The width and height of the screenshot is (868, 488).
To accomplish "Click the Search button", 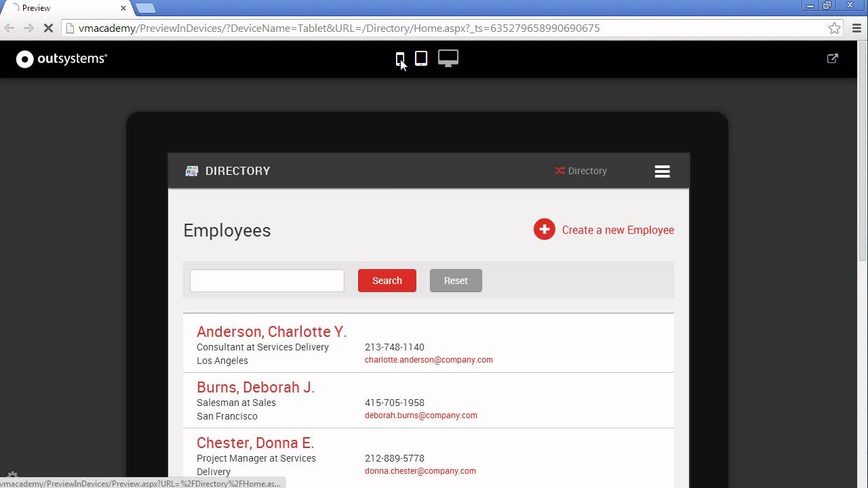I will (x=387, y=281).
